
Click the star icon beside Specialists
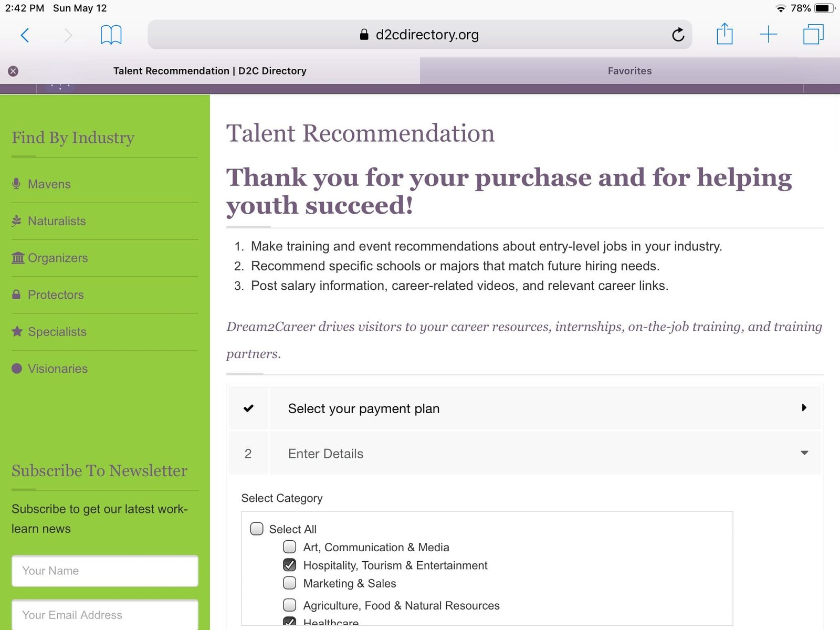pos(17,331)
